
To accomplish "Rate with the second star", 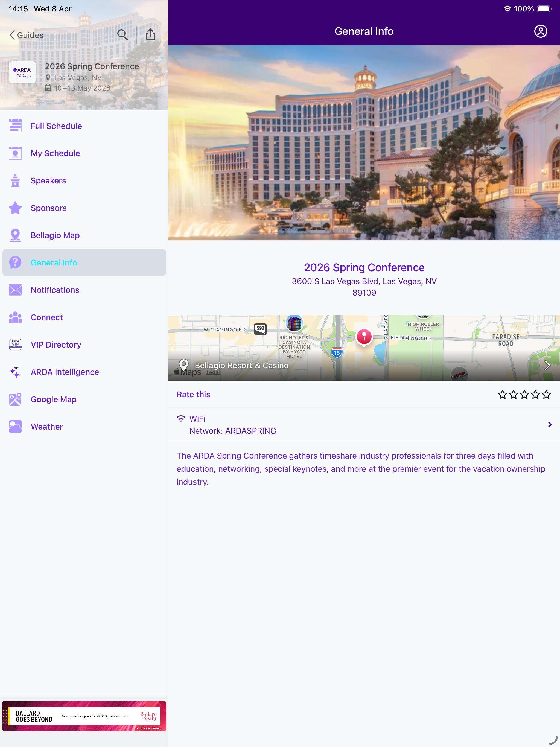I will pos(514,394).
